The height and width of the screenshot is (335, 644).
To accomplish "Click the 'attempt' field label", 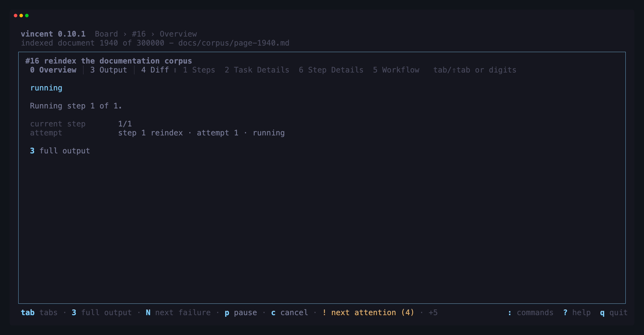I will [46, 133].
